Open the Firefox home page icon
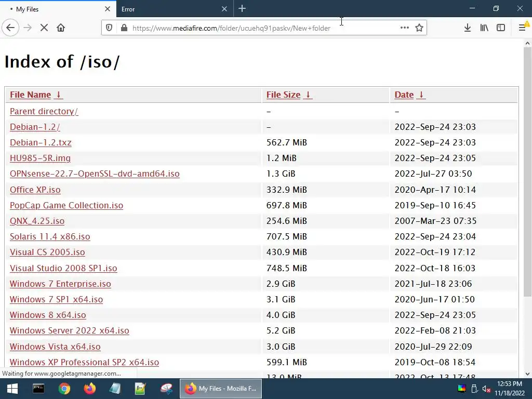 (x=61, y=28)
